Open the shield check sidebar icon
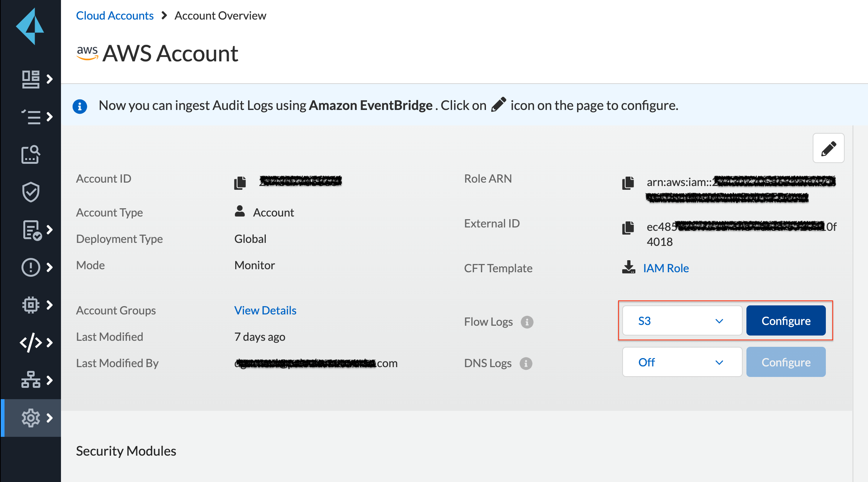The image size is (868, 482). (30, 192)
